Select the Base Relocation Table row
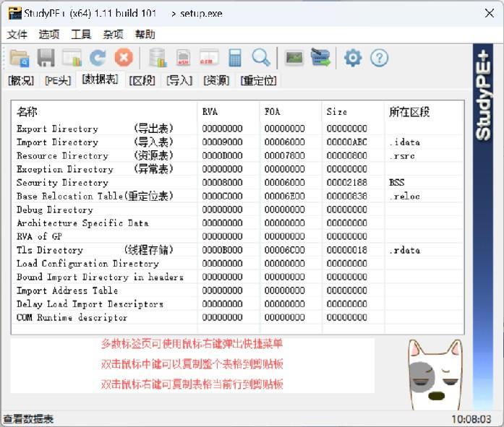This screenshot has width=504, height=427. coord(237,197)
